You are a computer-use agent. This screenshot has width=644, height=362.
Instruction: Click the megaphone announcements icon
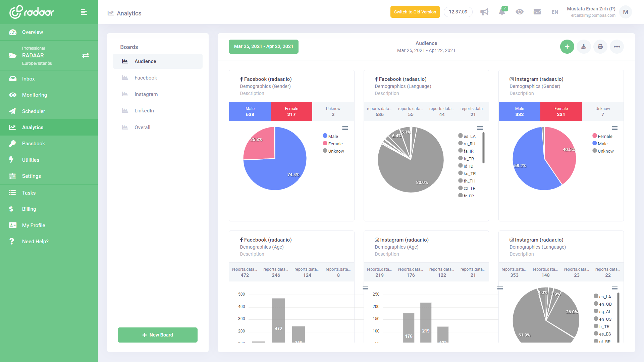click(484, 12)
